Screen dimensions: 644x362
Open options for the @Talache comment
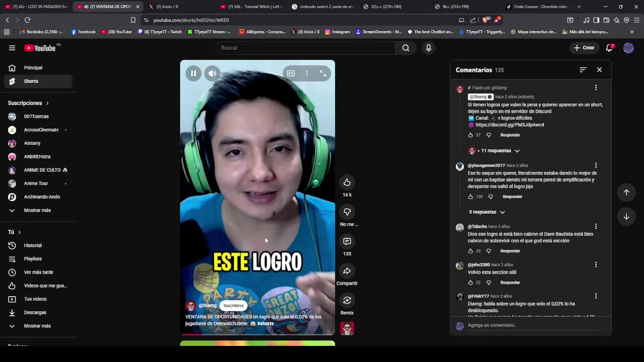click(596, 226)
